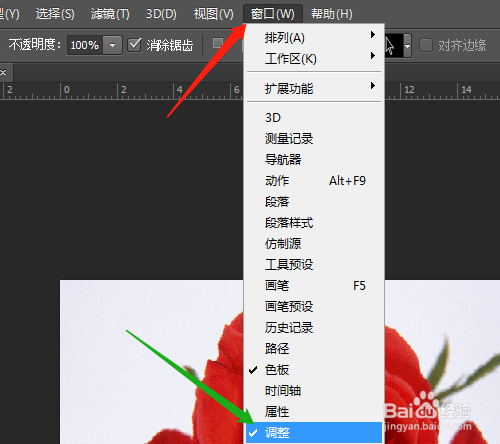500x444 pixels.
Task: Expand the 扩展功能 submenu
Action: [314, 89]
